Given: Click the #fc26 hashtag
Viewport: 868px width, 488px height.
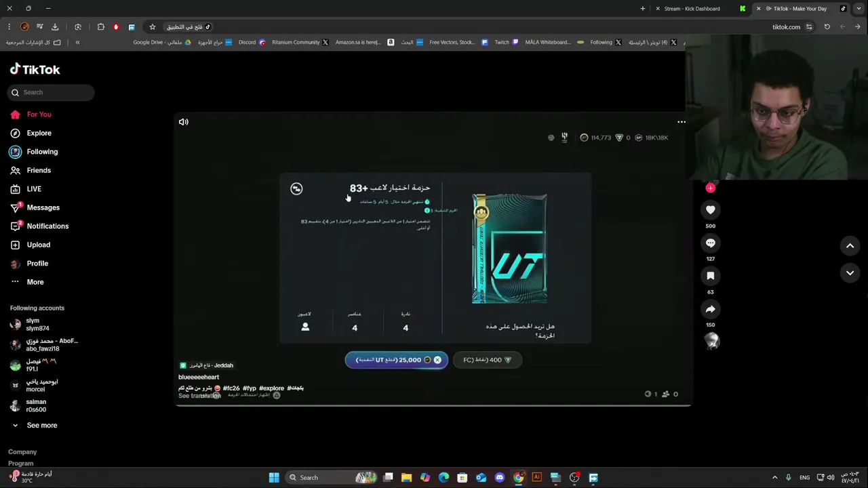Looking at the screenshot, I should click(231, 388).
